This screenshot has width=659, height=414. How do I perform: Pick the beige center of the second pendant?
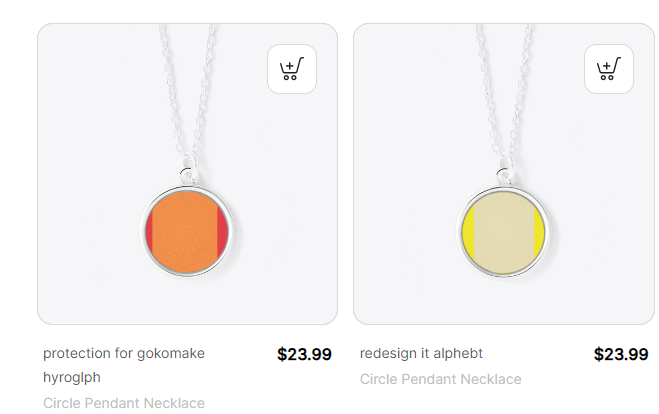[504, 232]
